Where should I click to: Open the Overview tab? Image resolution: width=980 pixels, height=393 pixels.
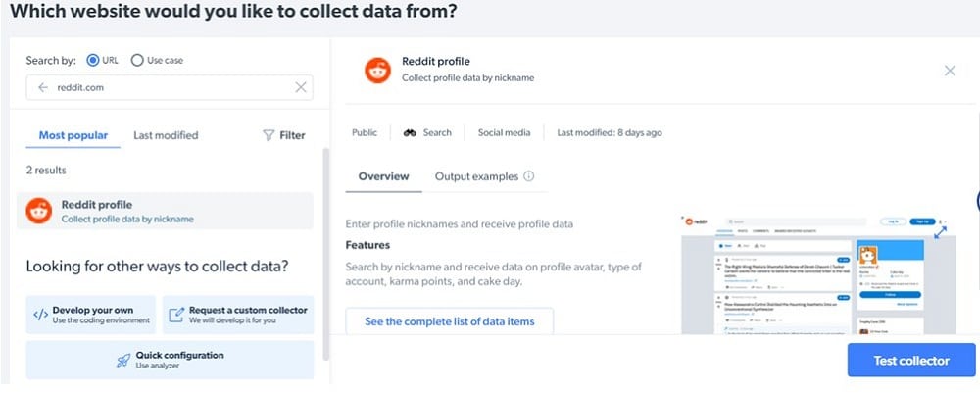tap(384, 176)
